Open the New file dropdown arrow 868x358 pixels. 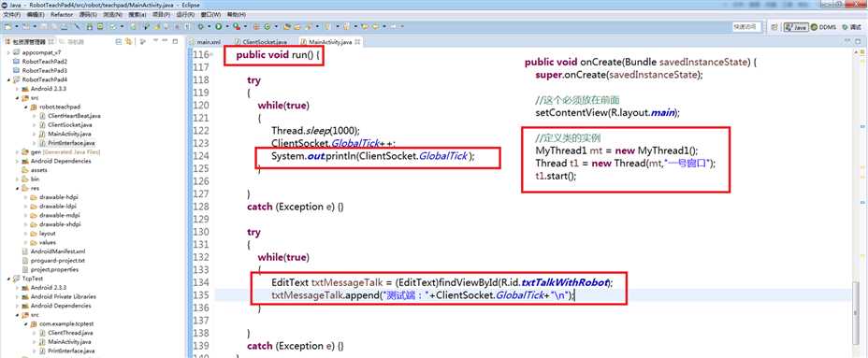[x=16, y=26]
